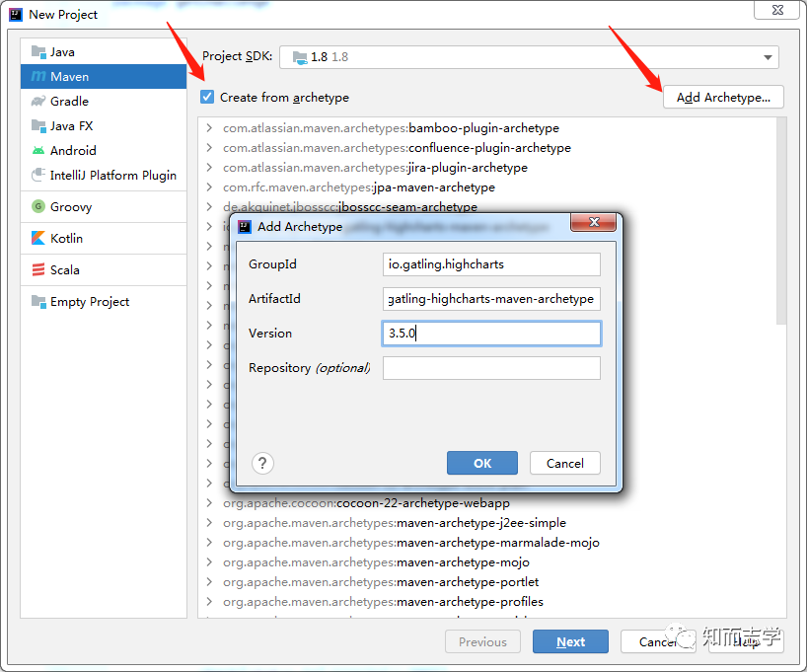
Task: Expand the maven-archetype-profiles chevron
Action: coord(209,602)
